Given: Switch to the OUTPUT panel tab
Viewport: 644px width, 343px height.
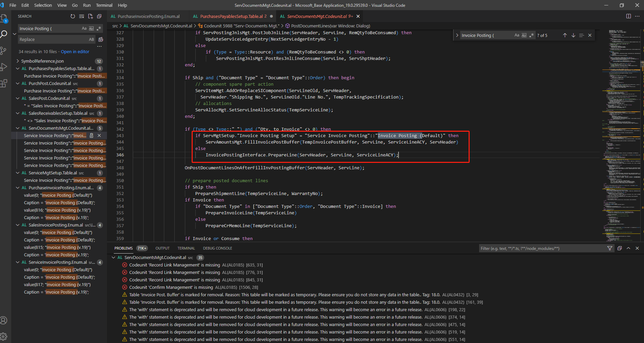Looking at the screenshot, I should pos(162,248).
